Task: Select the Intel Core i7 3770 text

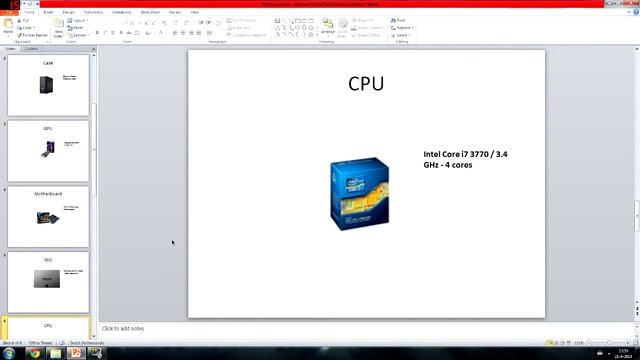Action: 465,159
